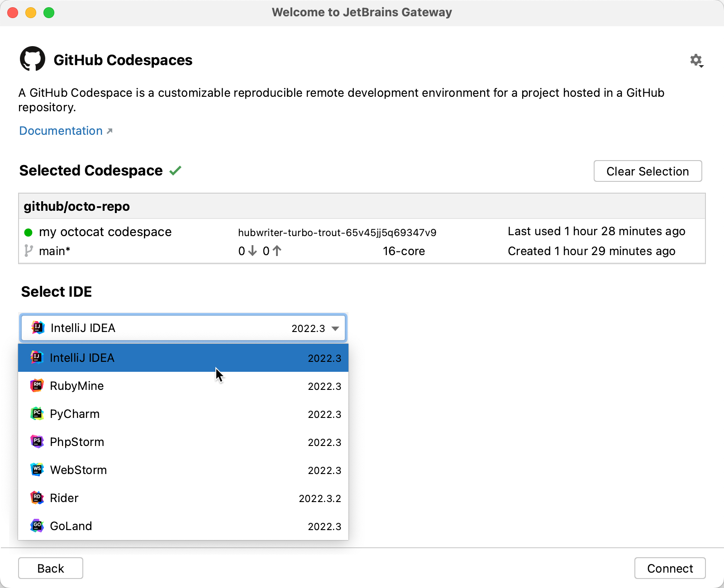Click the Connect button

tap(670, 568)
